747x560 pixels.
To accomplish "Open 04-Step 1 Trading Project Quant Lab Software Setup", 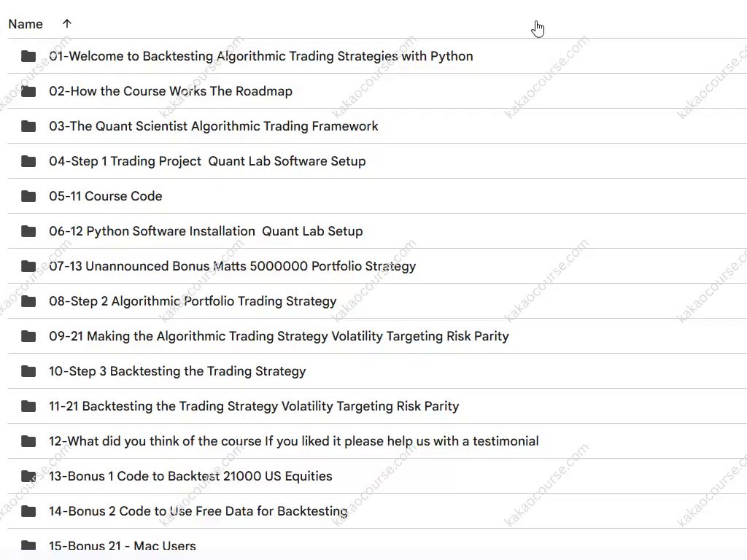I will 207,161.
